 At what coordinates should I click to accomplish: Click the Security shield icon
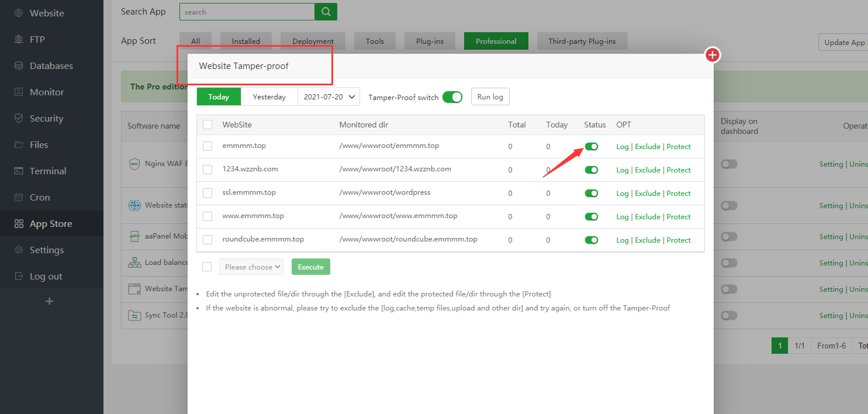point(19,119)
